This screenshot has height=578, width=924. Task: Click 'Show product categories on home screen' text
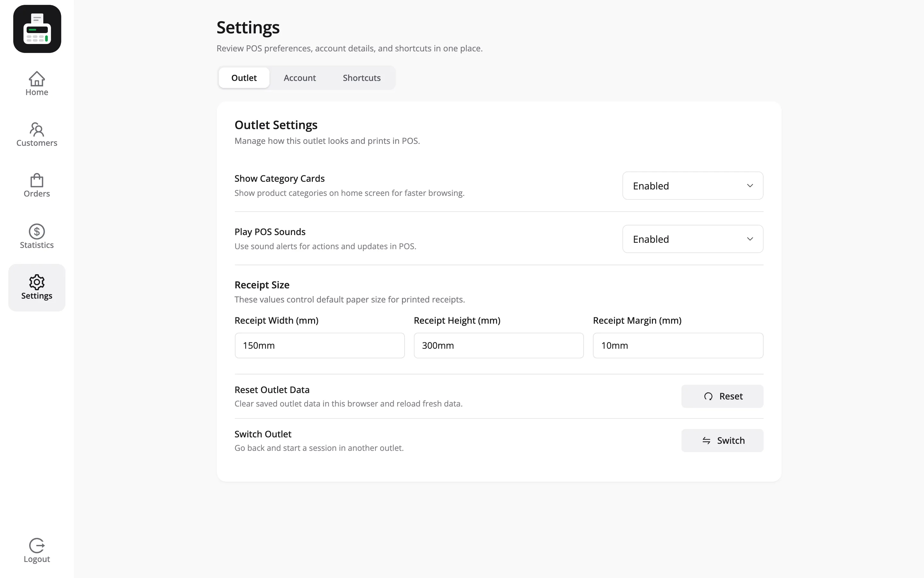tap(349, 193)
